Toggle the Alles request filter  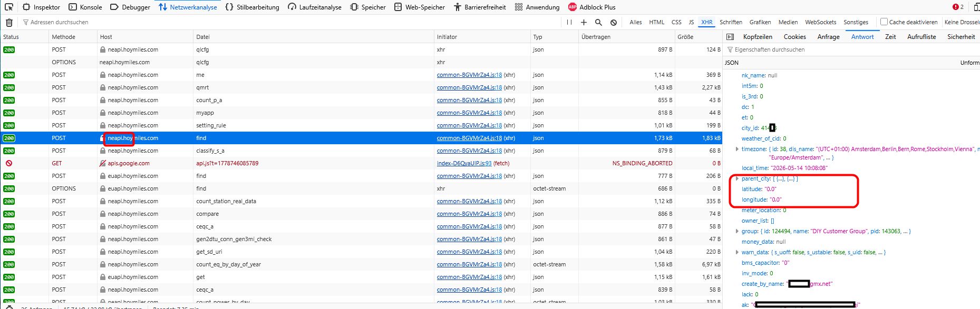[x=636, y=22]
